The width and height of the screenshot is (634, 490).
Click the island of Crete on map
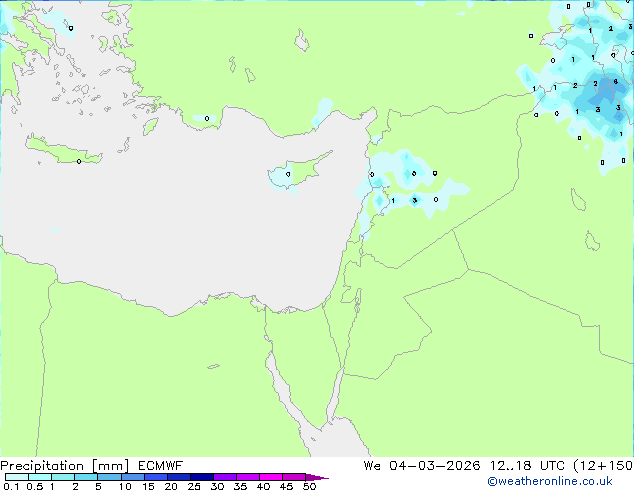pos(63,150)
